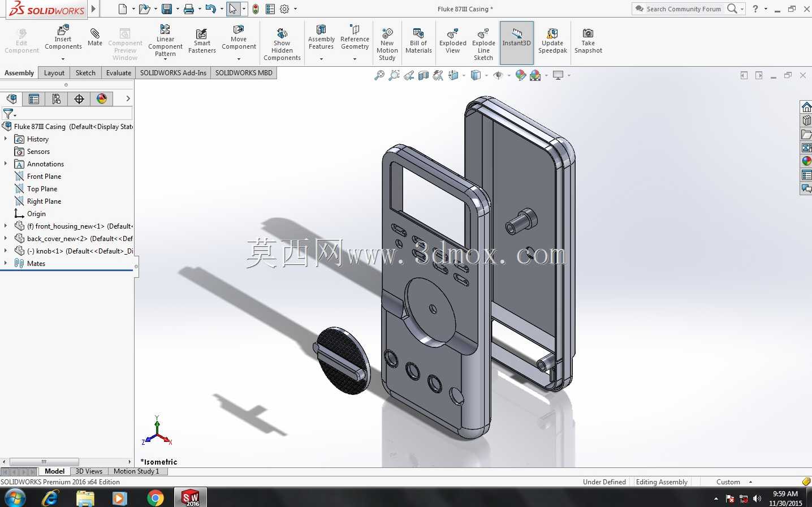812x507 pixels.
Task: Click the Search Community Forum field
Action: point(683,9)
